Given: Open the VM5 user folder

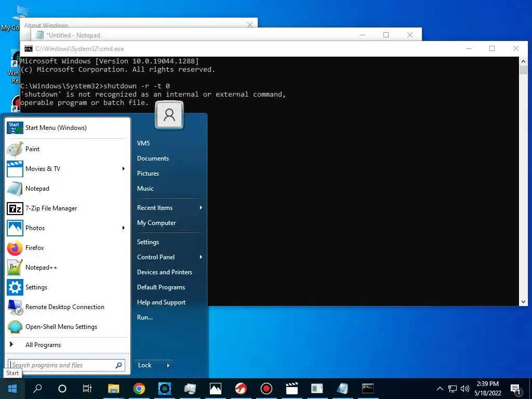Looking at the screenshot, I should pyautogui.click(x=143, y=143).
